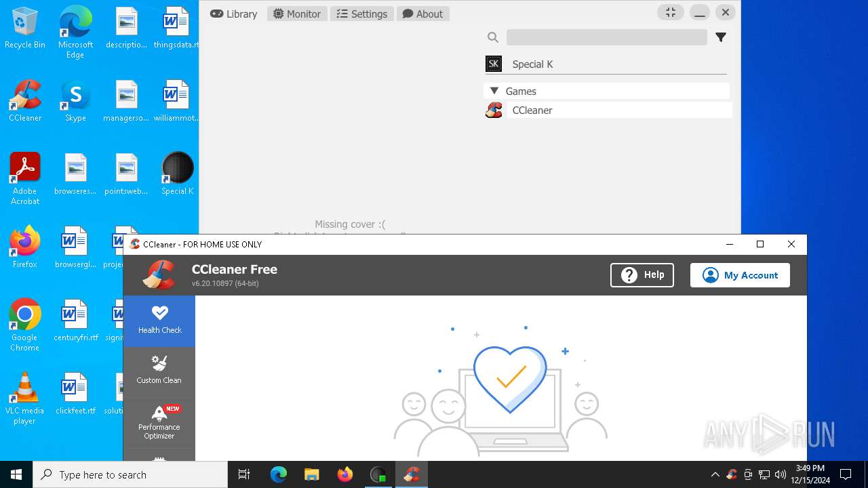Open Task View on the taskbar
The height and width of the screenshot is (488, 868).
(x=244, y=474)
